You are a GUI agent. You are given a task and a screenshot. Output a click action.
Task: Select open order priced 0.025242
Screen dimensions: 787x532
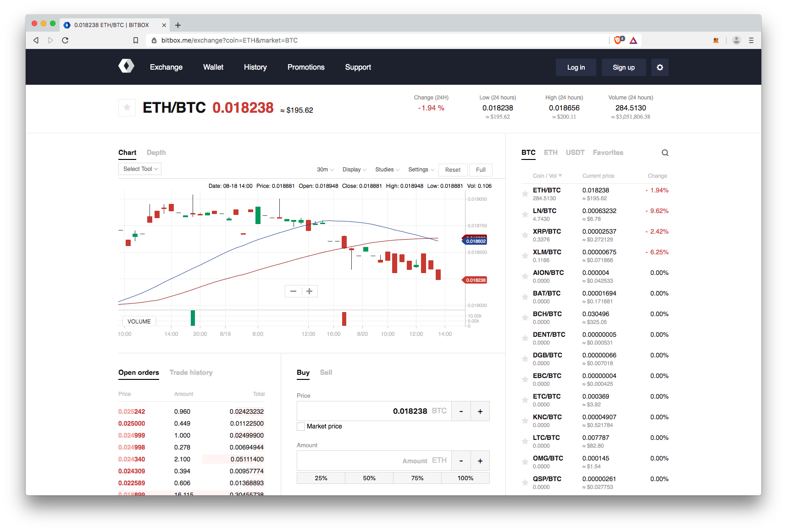click(x=191, y=411)
